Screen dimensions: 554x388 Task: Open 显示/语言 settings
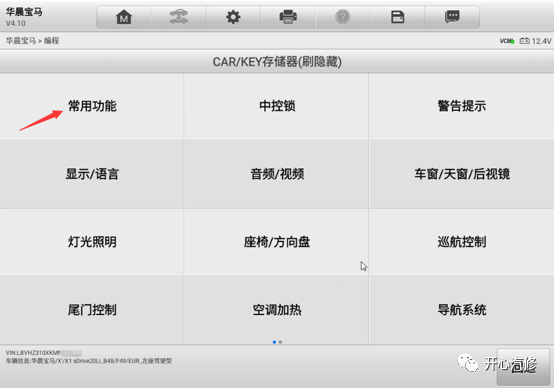(x=92, y=174)
